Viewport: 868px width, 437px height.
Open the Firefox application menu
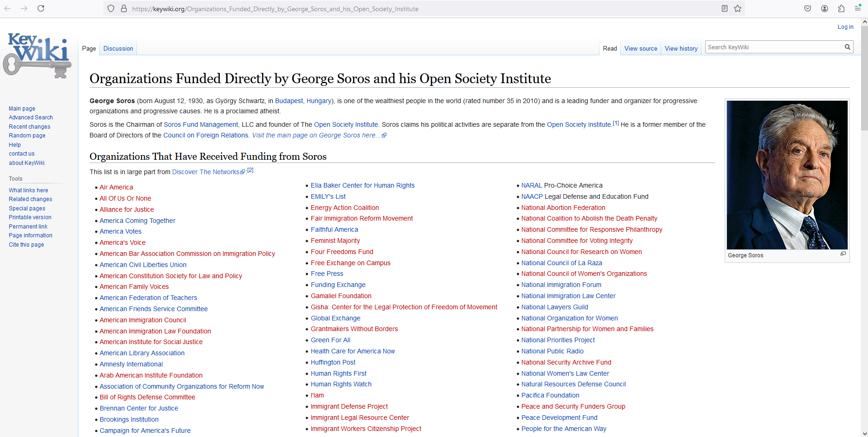[x=858, y=8]
